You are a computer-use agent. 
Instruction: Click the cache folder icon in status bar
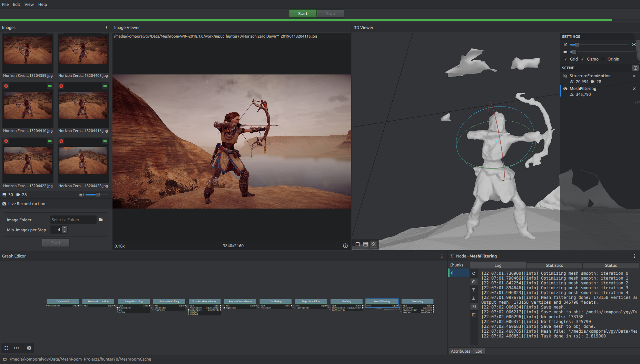click(5, 359)
